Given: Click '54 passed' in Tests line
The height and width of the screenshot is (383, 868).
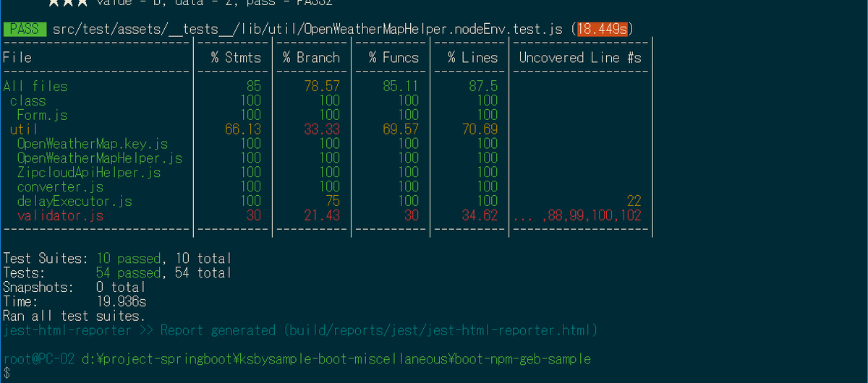Looking at the screenshot, I should (128, 273).
